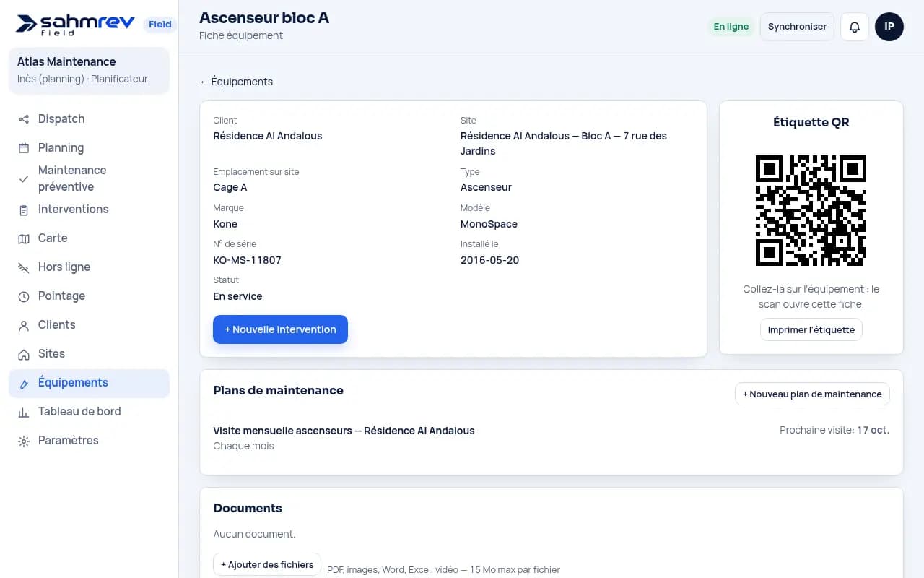Click the En ligne status badge
Viewport: 924px width, 578px height.
[x=731, y=27]
